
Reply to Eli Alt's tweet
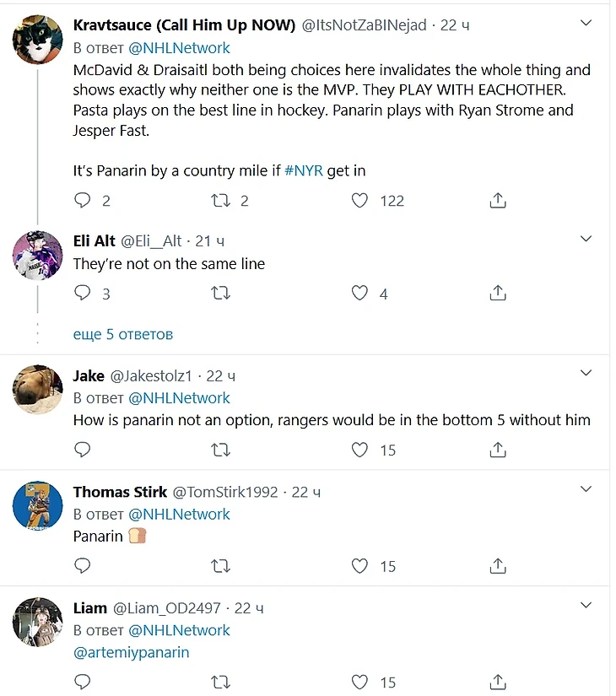click(x=82, y=293)
